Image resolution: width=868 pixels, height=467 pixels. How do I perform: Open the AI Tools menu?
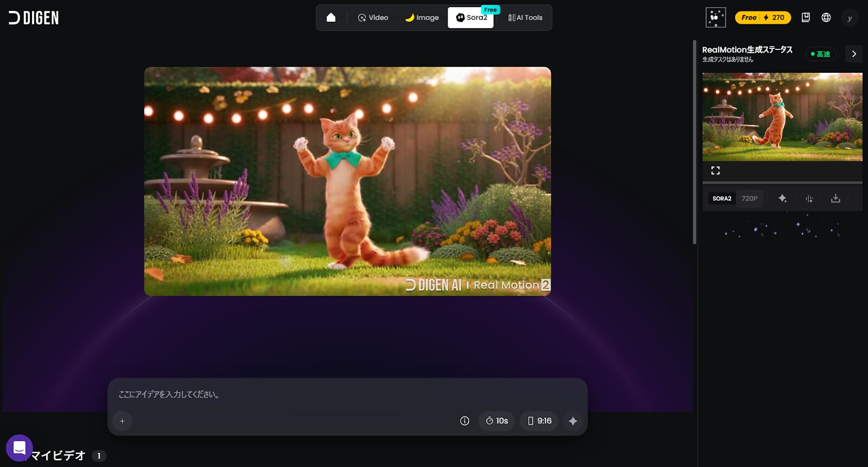525,17
